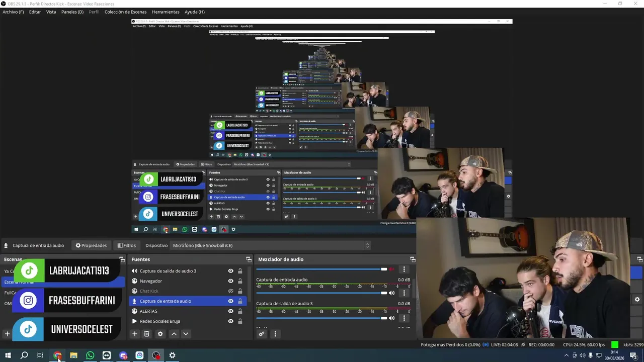This screenshot has width=644, height=362.
Task: Adjust the top mixer channel volume slider
Action: (321, 269)
